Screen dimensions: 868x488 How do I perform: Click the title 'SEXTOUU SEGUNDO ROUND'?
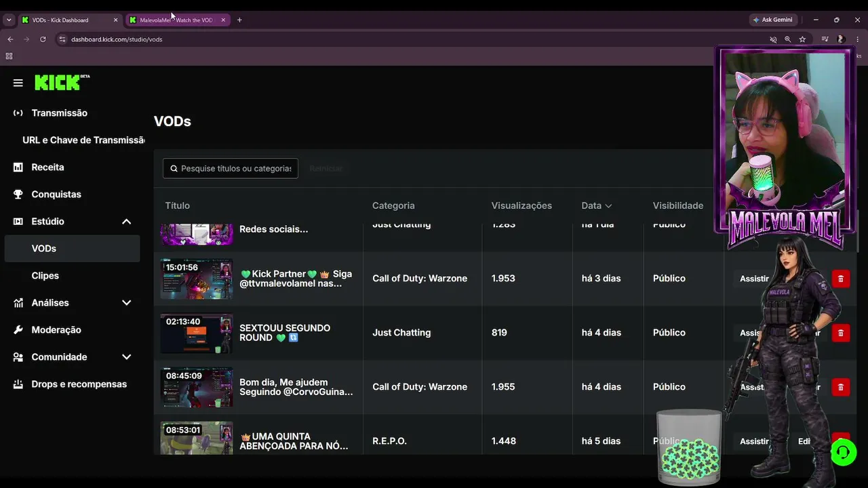tap(285, 333)
